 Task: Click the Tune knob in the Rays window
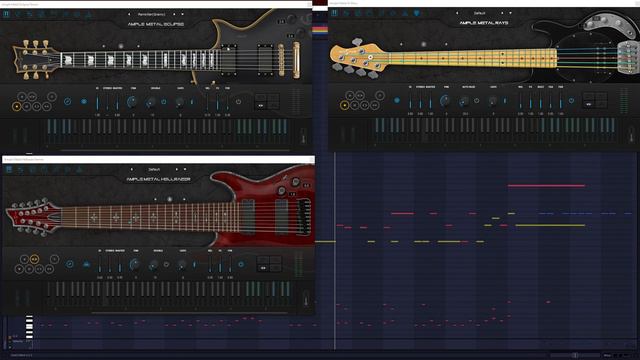pos(445,100)
